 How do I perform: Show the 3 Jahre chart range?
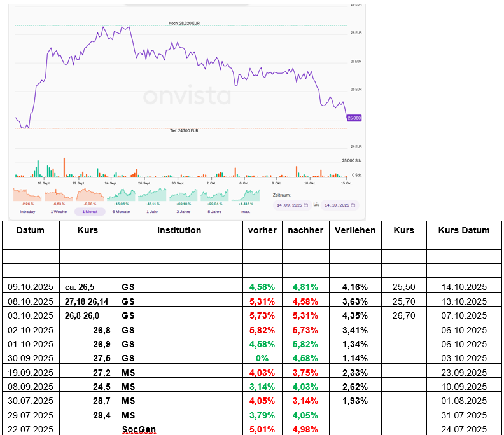[183, 211]
